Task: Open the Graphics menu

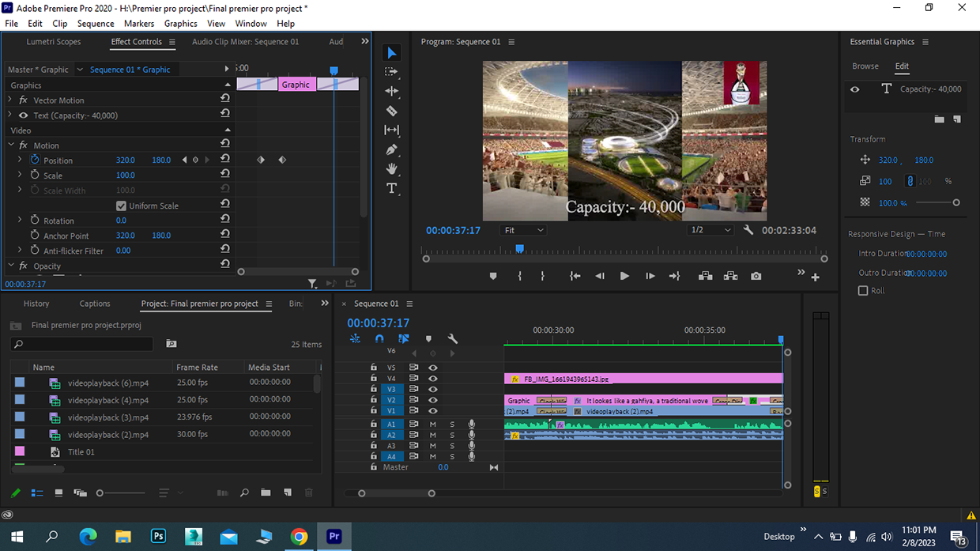Action: tap(180, 24)
